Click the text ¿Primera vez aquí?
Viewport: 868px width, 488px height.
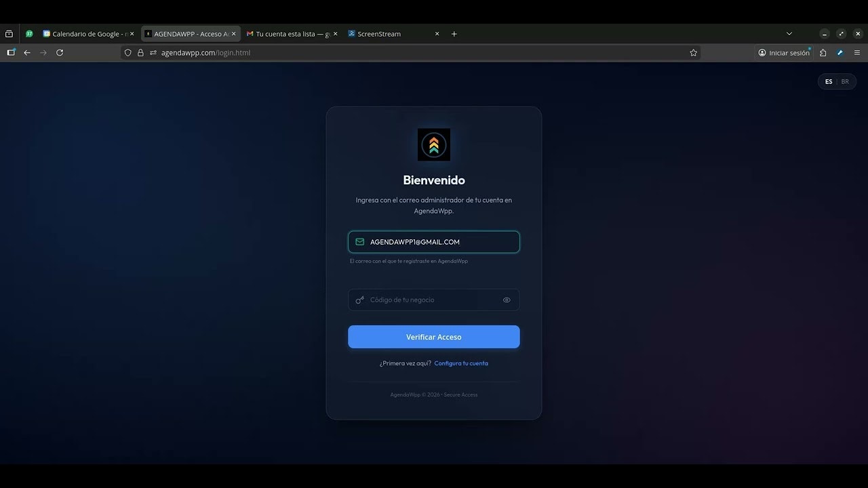click(x=406, y=363)
